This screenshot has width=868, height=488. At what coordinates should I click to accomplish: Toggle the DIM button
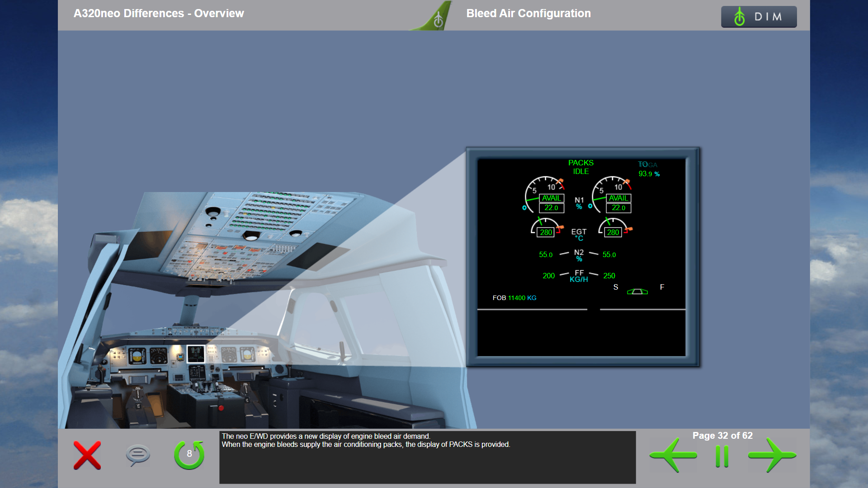coord(759,17)
